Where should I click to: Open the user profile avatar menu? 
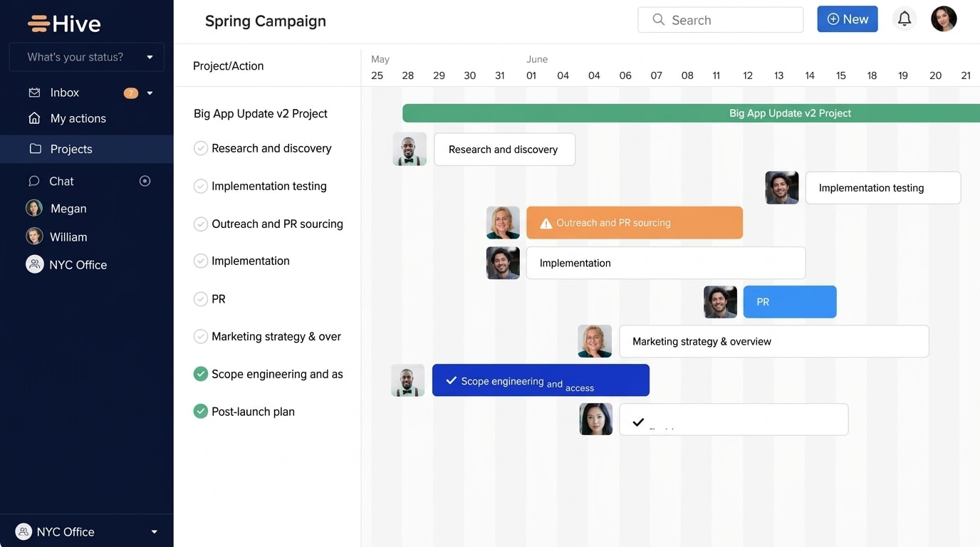944,19
